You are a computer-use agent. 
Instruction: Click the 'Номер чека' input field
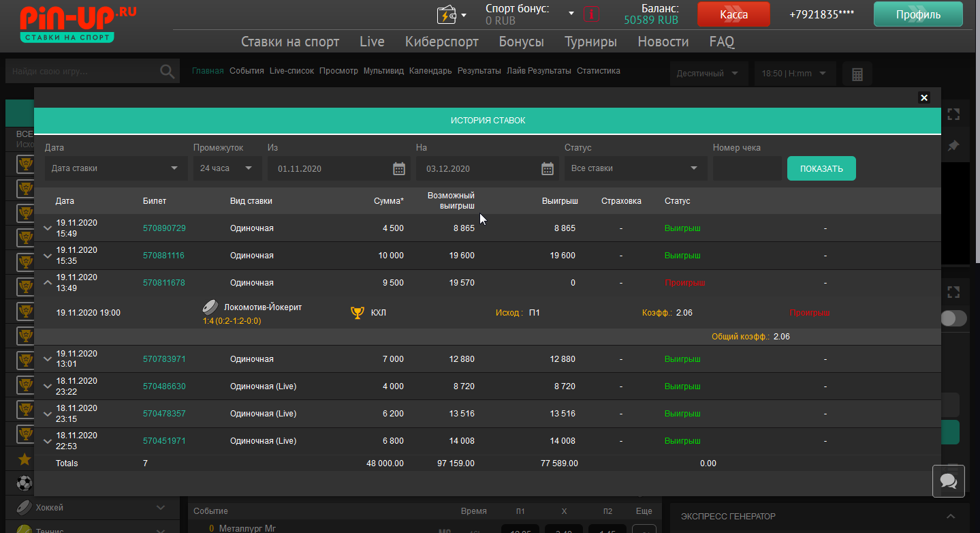point(746,168)
